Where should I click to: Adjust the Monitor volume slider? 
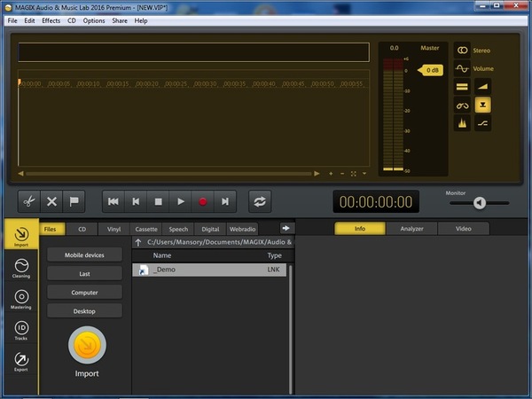479,203
